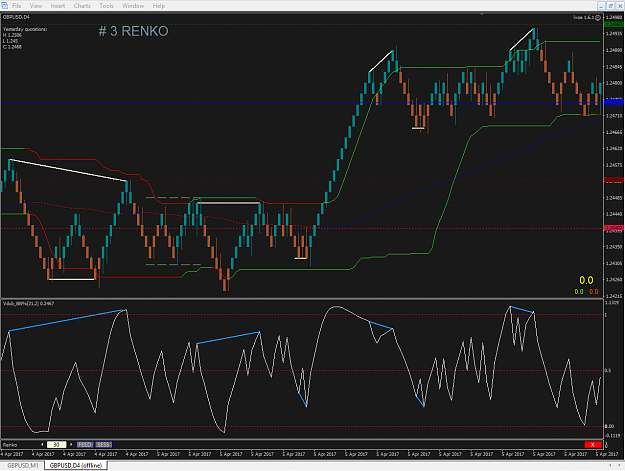The width and height of the screenshot is (625, 471).
Task: Open the View menu
Action: (x=36, y=6)
